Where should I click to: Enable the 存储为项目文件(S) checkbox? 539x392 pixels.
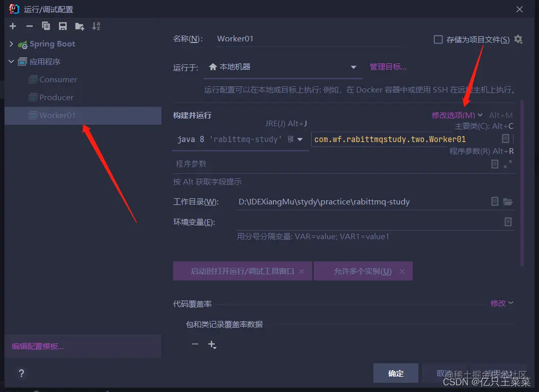click(x=437, y=39)
